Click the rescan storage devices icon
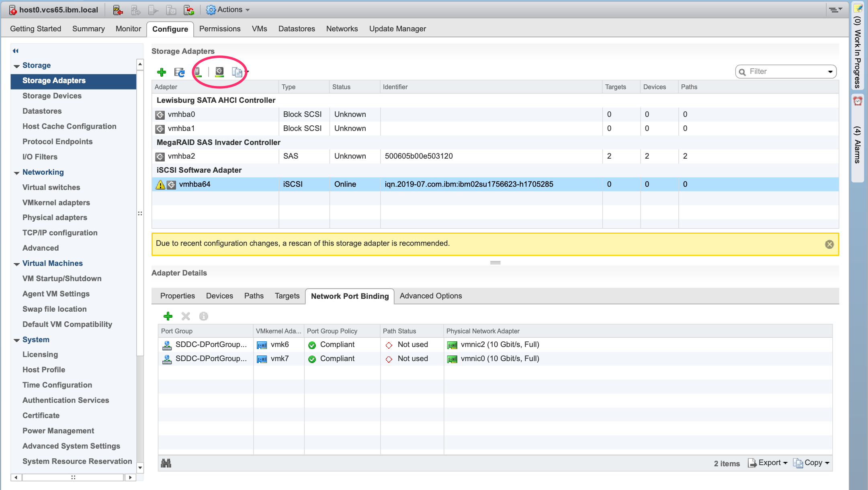Screen dimensions: 868x490 pyautogui.click(x=198, y=72)
